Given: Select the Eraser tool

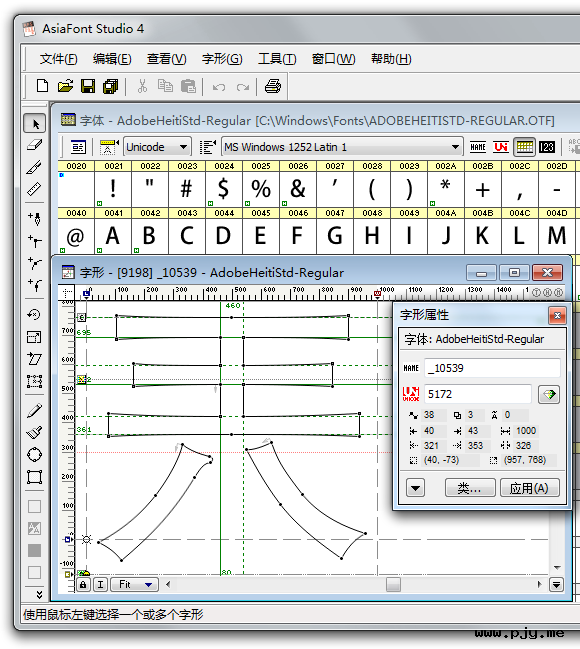Looking at the screenshot, I should [35, 145].
